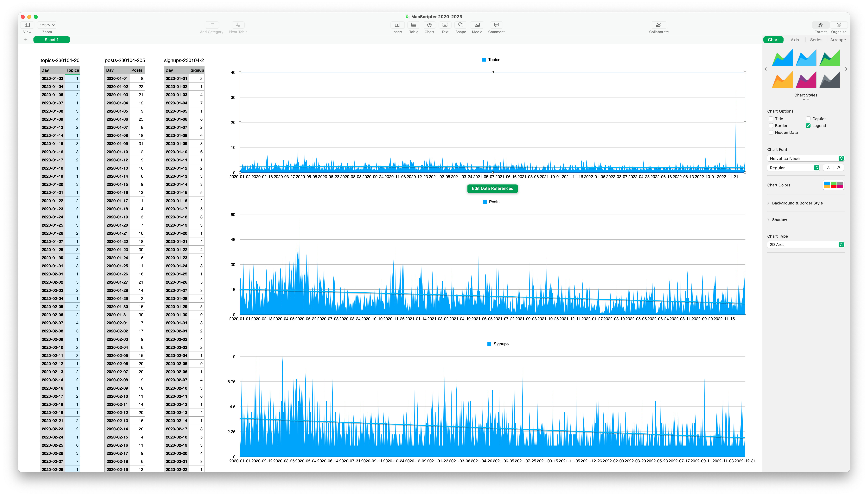
Task: Click the Posts column header cell
Action: coord(137,70)
